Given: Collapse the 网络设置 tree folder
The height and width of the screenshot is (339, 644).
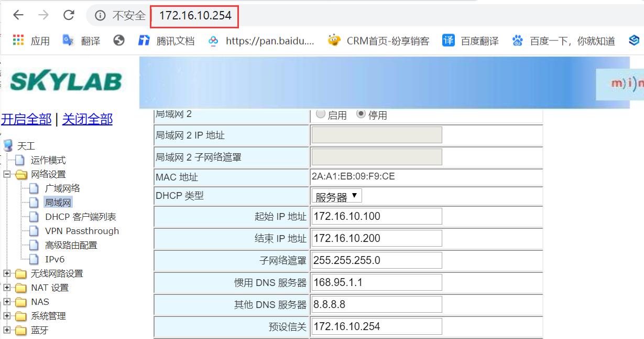Looking at the screenshot, I should [7, 174].
